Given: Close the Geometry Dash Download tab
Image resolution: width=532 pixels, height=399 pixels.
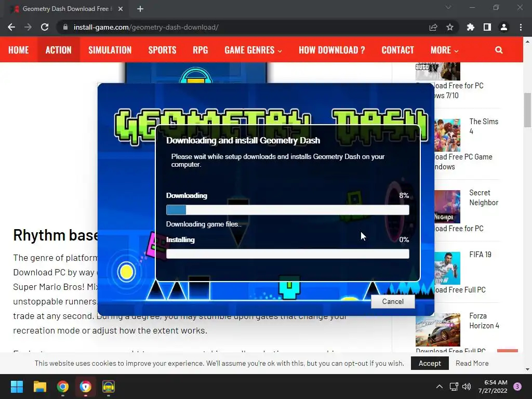Looking at the screenshot, I should click(121, 9).
